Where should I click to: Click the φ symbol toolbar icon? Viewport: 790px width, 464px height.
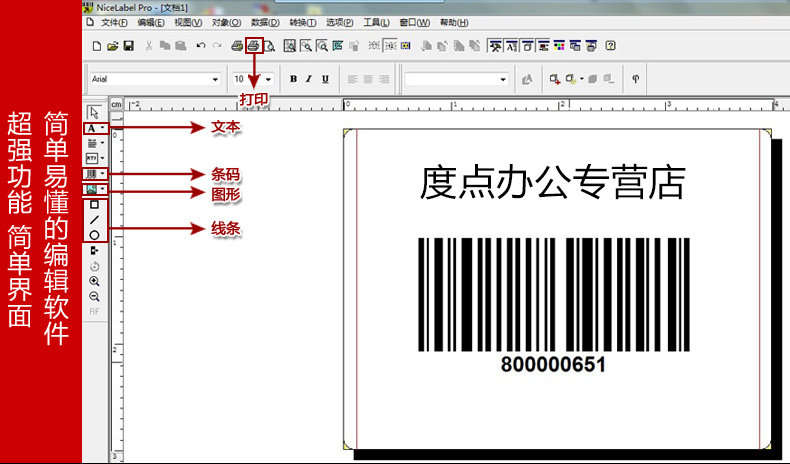[636, 79]
